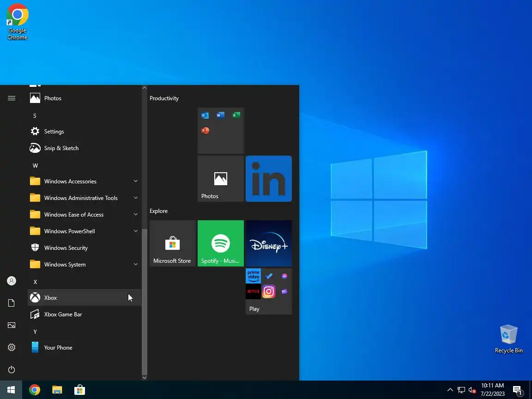Launch Chrome from the taskbar

(x=34, y=390)
